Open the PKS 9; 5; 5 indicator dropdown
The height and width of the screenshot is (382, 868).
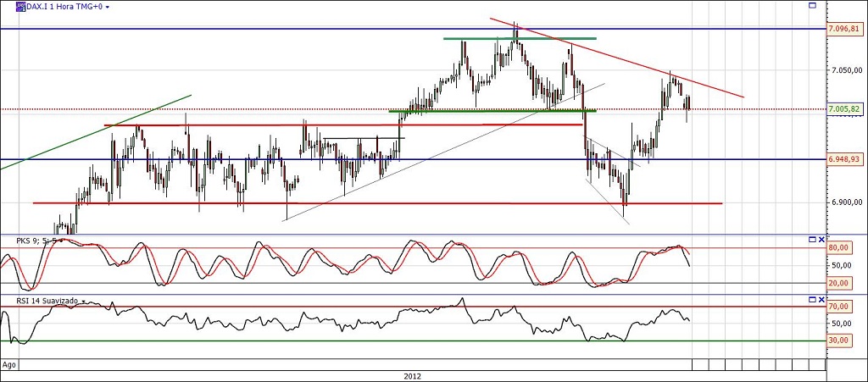pyautogui.click(x=60, y=241)
